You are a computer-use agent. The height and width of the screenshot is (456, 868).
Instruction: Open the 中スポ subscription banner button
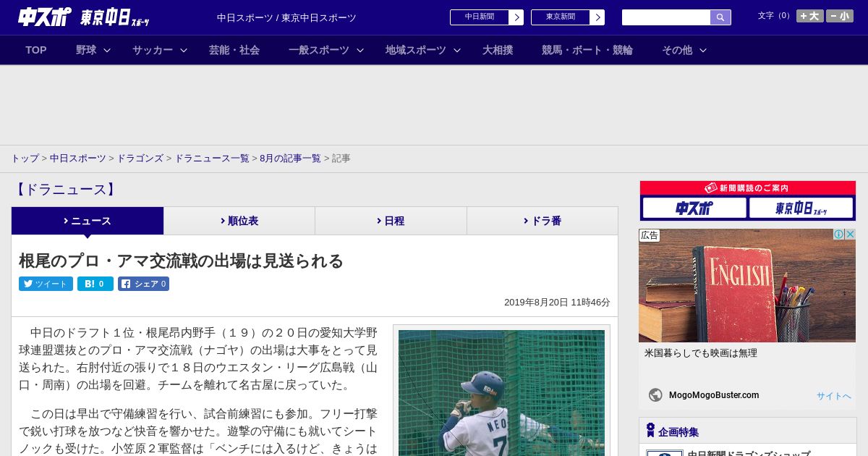click(x=694, y=208)
